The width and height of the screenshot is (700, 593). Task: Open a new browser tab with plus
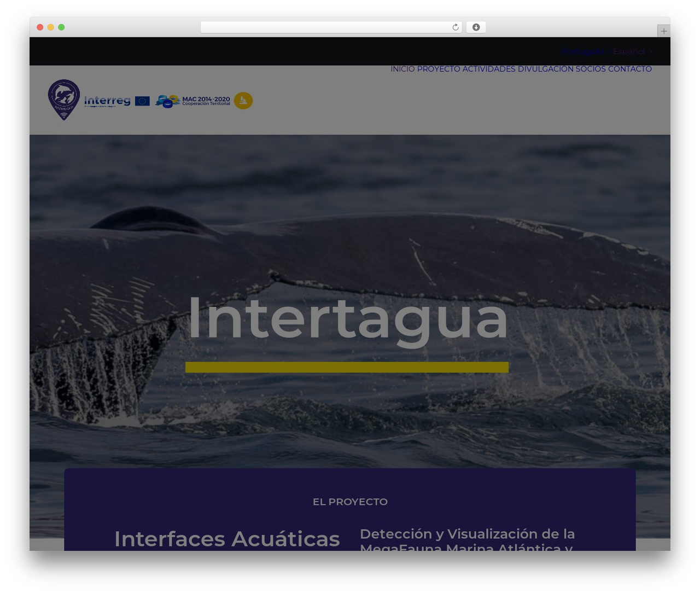(663, 31)
